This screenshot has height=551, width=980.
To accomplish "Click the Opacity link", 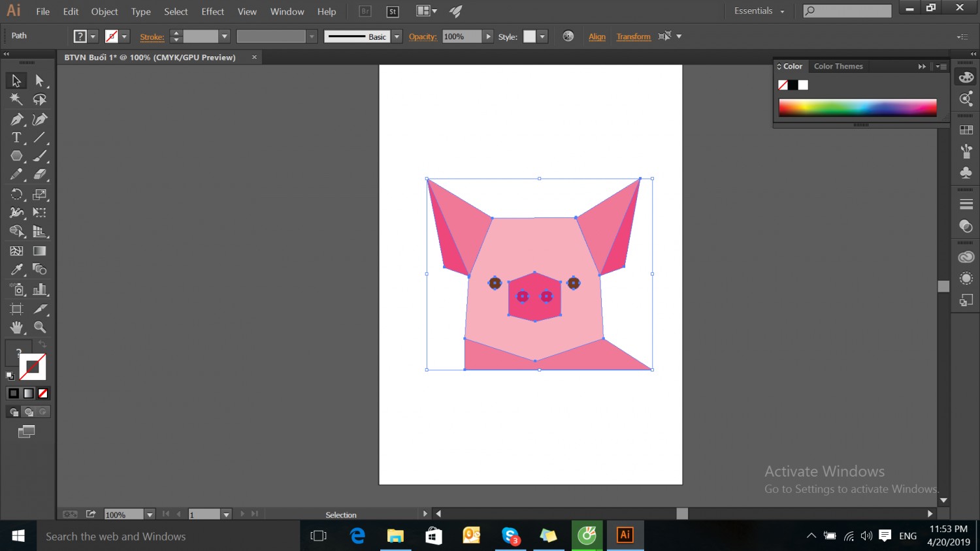I will click(423, 37).
